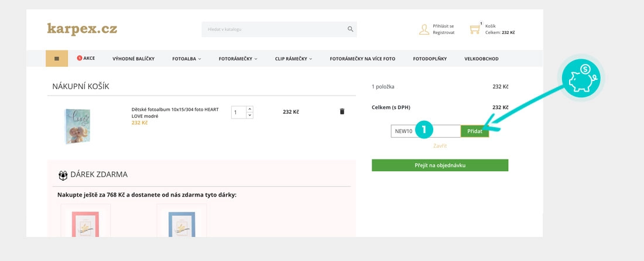This screenshot has width=644, height=261.
Task: Open the shopping cart icon
Action: [x=475, y=29]
